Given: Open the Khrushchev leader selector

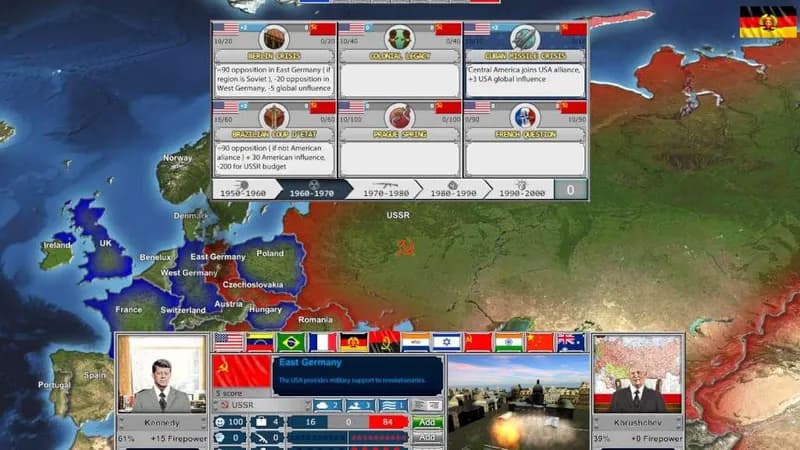Looking at the screenshot, I should 638,423.
